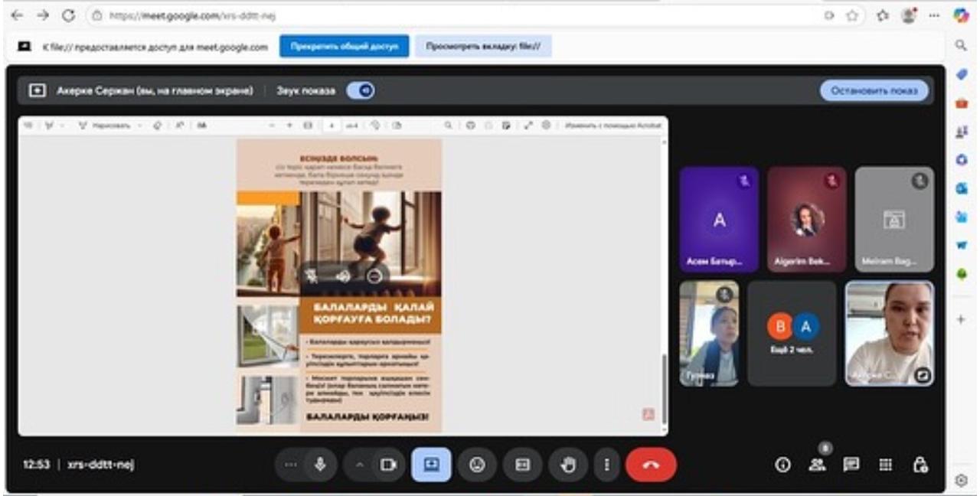
Task: Open the emoji reactions panel
Action: (477, 465)
